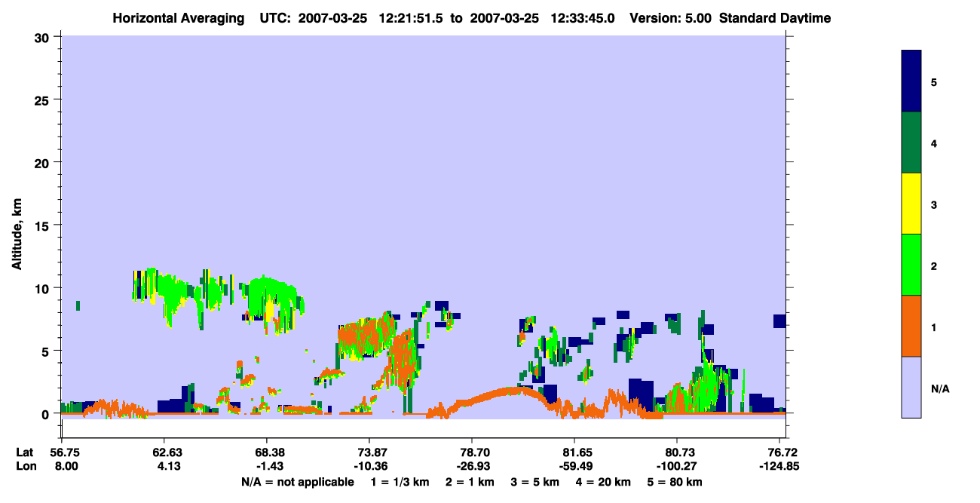980x503 pixels.
Task: Click the lavender N/A colorbar segment
Action: point(911,387)
